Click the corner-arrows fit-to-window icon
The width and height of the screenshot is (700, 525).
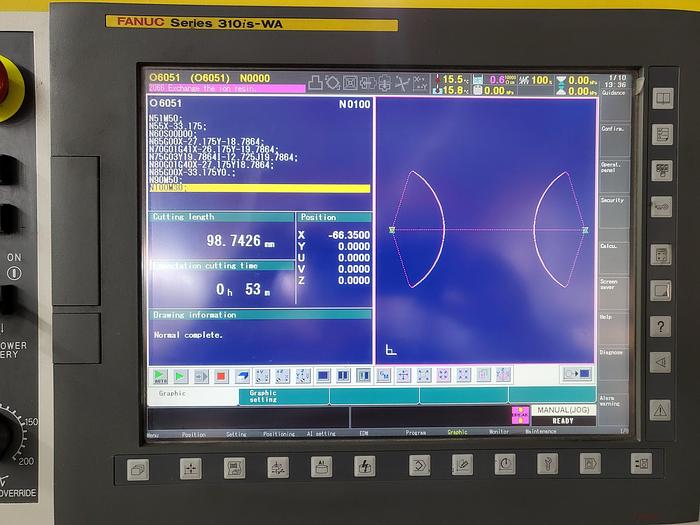[424, 376]
